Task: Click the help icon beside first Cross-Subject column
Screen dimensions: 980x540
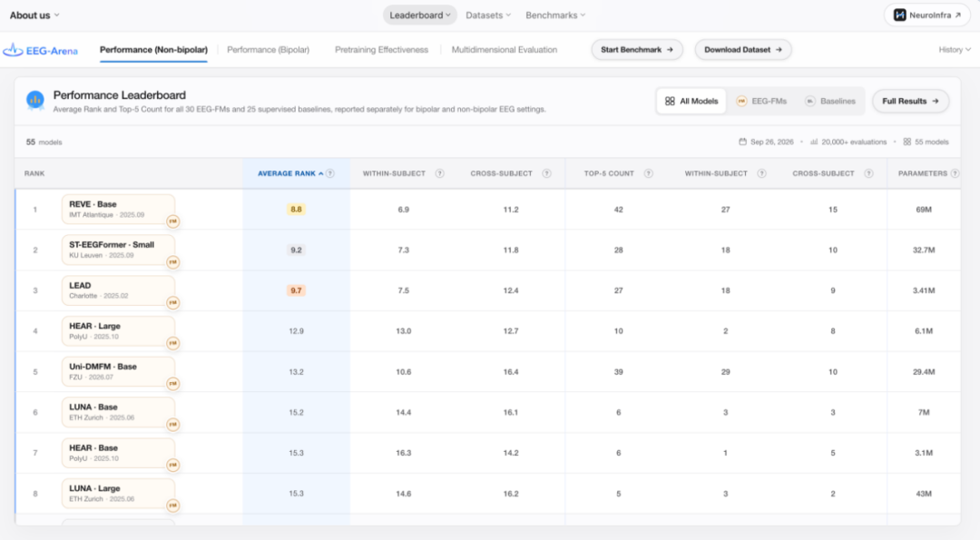Action: pos(547,173)
